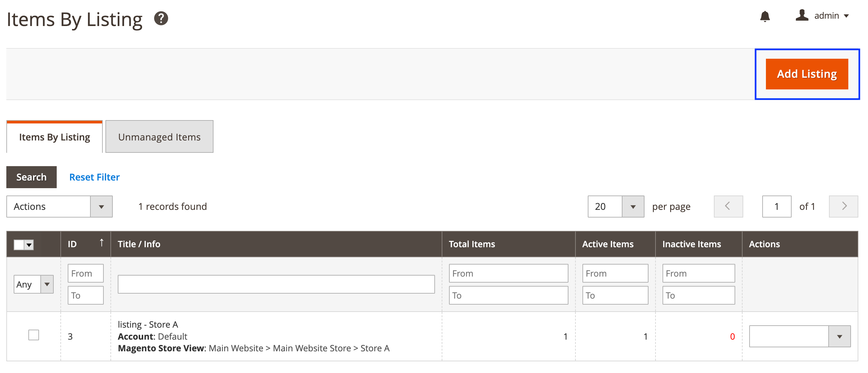Go to next page with the right chevron
Image resolution: width=868 pixels, height=373 pixels.
(844, 207)
